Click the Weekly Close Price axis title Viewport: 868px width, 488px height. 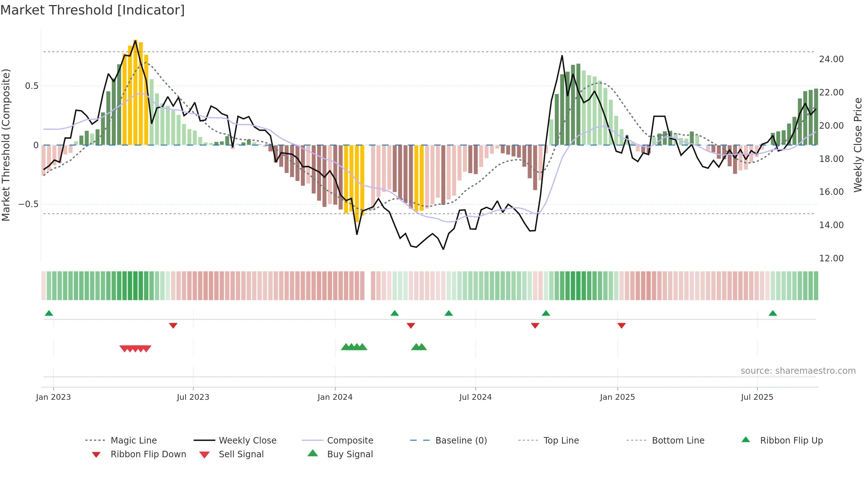(x=858, y=145)
